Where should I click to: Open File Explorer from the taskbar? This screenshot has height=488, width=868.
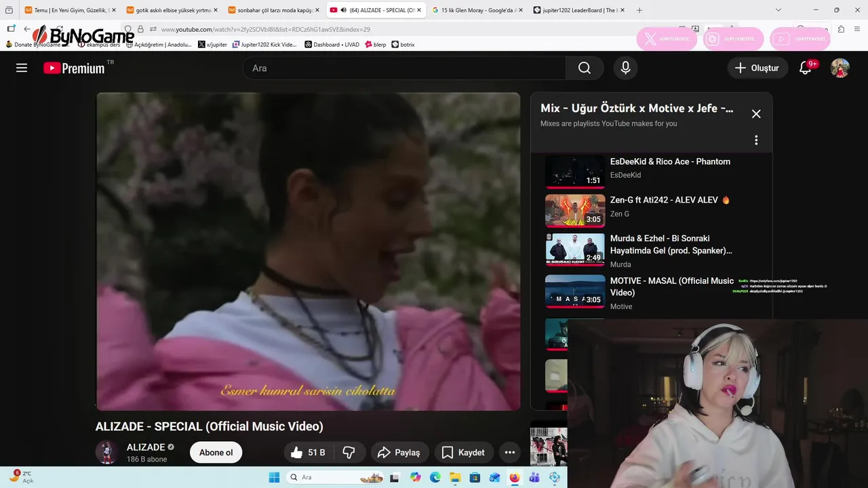pyautogui.click(x=455, y=477)
